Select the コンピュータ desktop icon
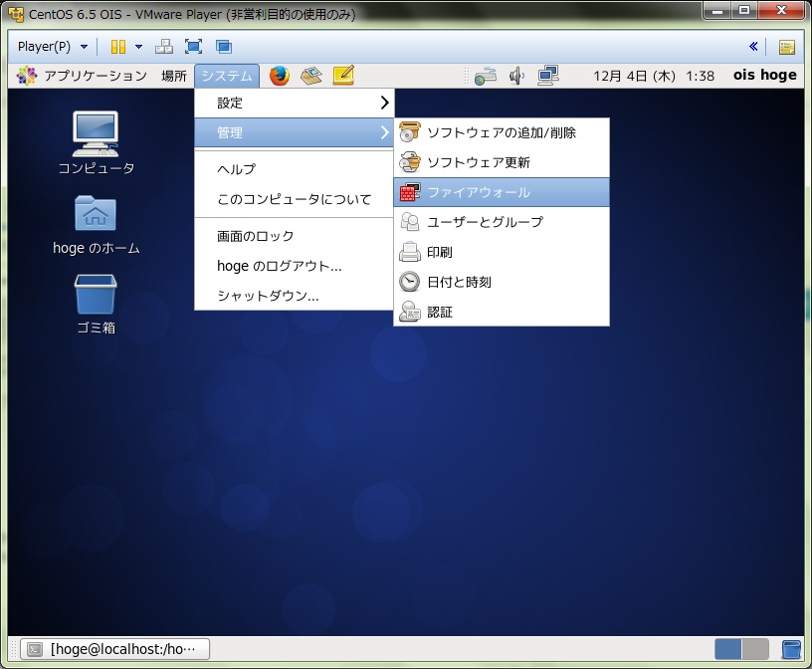The height and width of the screenshot is (669, 812). click(x=96, y=142)
